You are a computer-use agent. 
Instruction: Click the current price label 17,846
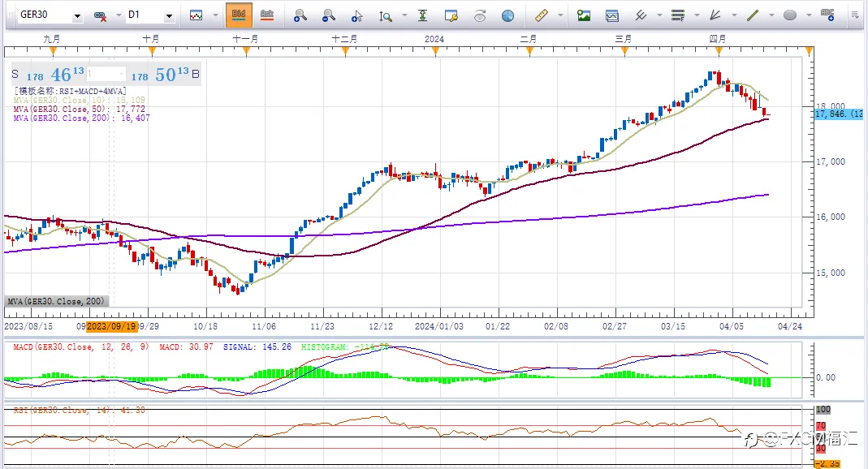click(x=838, y=114)
